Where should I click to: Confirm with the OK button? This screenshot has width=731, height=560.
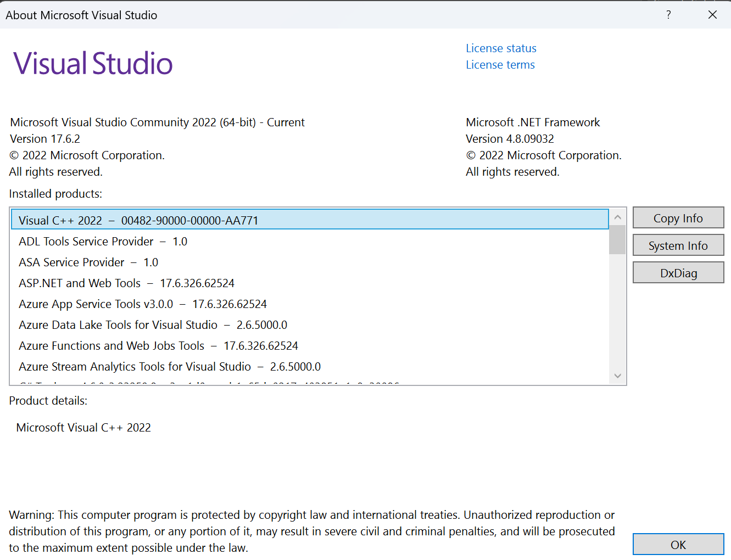coord(678,544)
